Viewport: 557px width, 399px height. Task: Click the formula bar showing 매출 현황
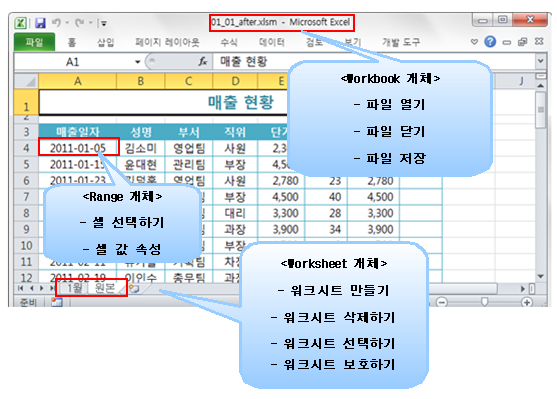tap(373, 61)
